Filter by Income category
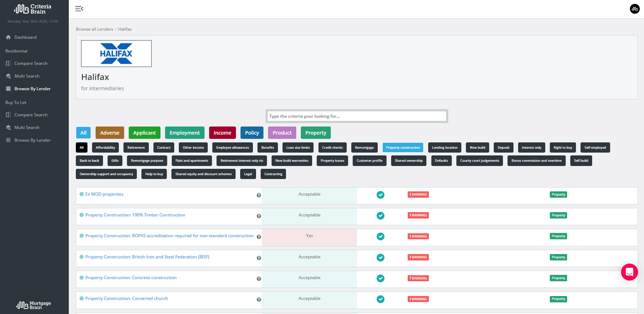 (x=222, y=133)
